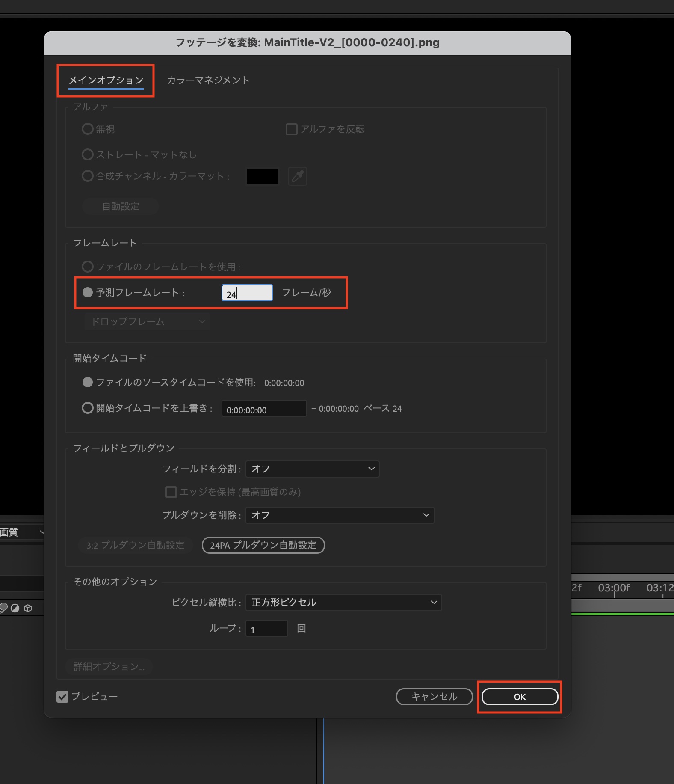The height and width of the screenshot is (784, 674).
Task: Click the adjustment layer half-circle icon
Action: [15, 608]
